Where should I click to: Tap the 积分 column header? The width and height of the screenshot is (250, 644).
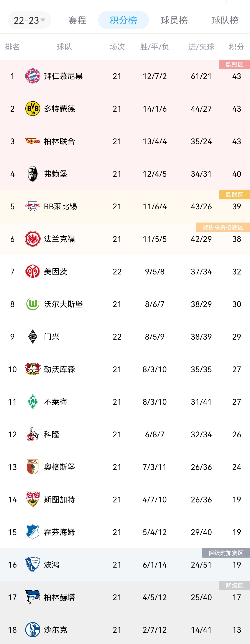(237, 47)
